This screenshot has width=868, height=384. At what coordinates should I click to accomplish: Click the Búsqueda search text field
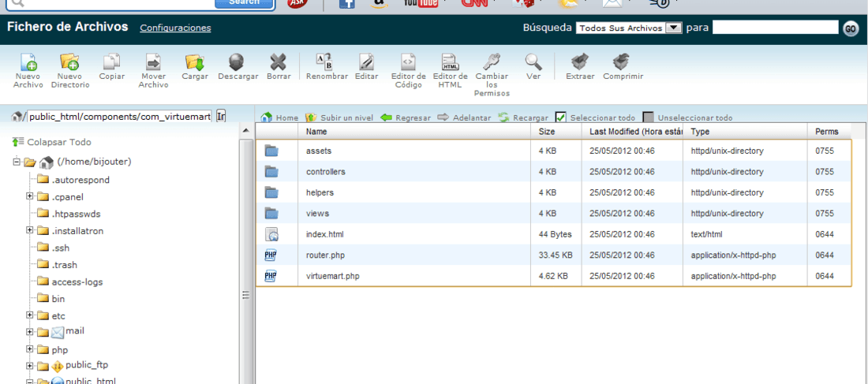tap(776, 28)
